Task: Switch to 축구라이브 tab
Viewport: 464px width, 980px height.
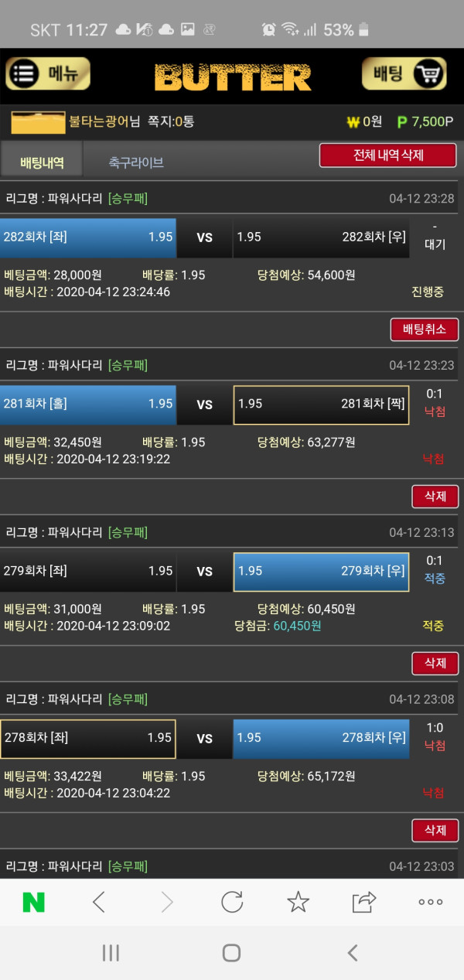Action: [136, 162]
